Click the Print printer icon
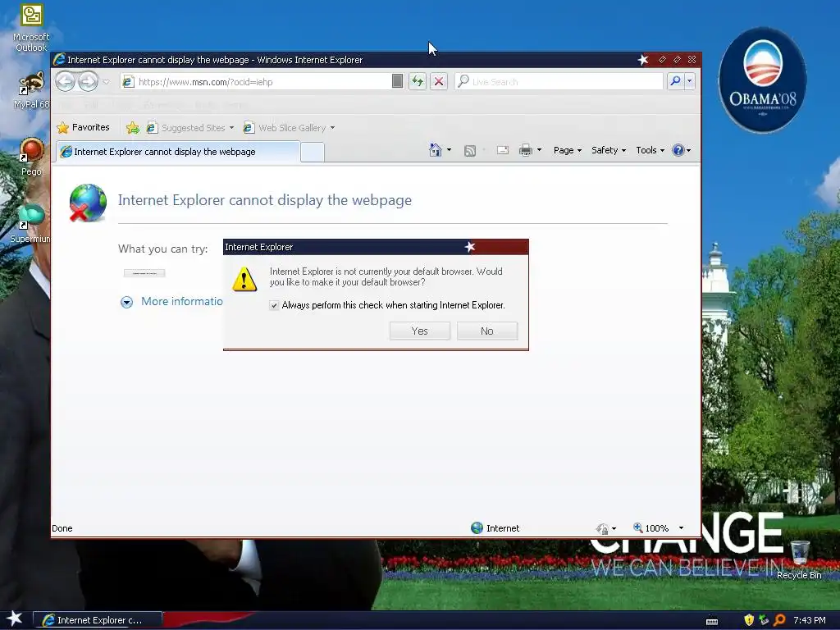This screenshot has width=840, height=630. [x=526, y=150]
